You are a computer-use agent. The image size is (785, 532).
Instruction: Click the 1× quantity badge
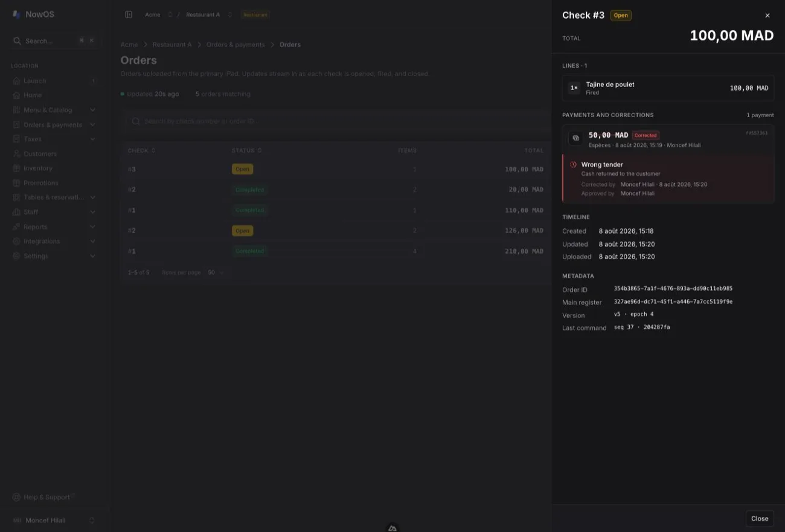coord(574,88)
